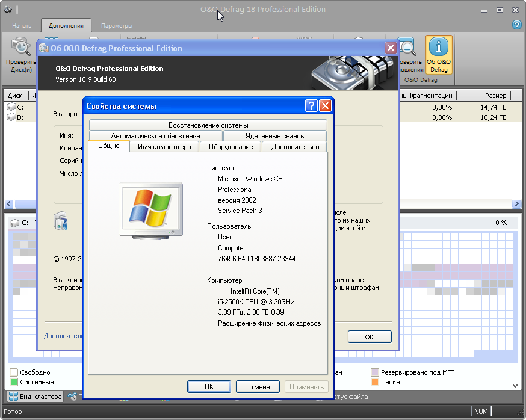The image size is (526, 420).
Task: Open the Имя компьютера tab
Action: (164, 147)
